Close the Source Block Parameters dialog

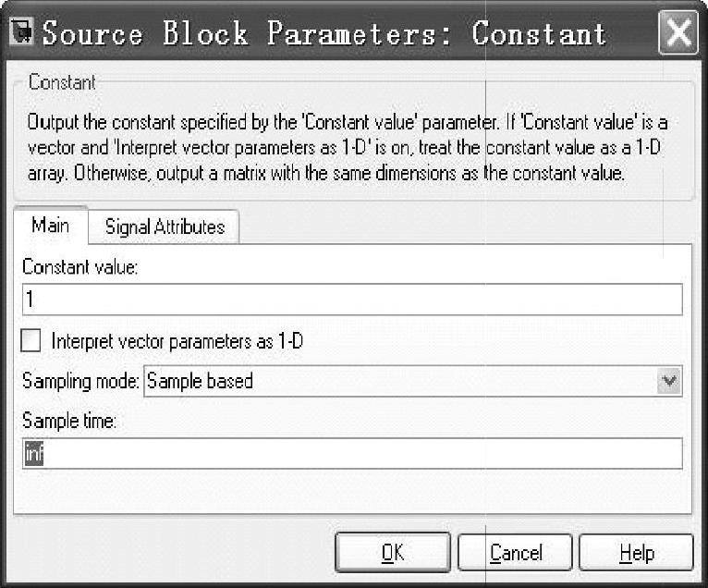coord(677,35)
